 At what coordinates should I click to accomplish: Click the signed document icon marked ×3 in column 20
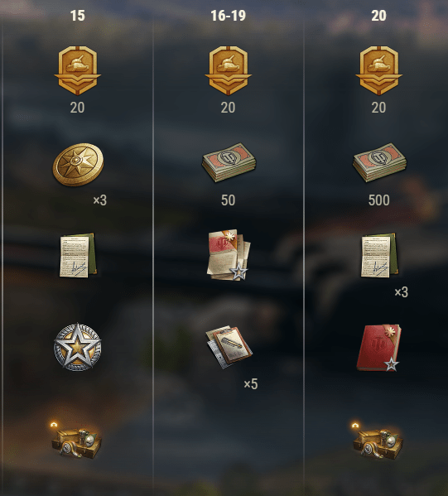pyautogui.click(x=379, y=255)
